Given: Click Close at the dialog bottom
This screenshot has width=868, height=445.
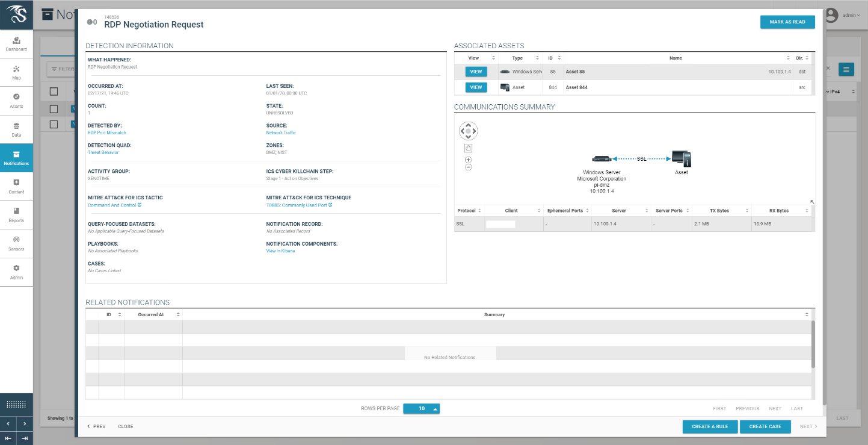Looking at the screenshot, I should (126, 426).
